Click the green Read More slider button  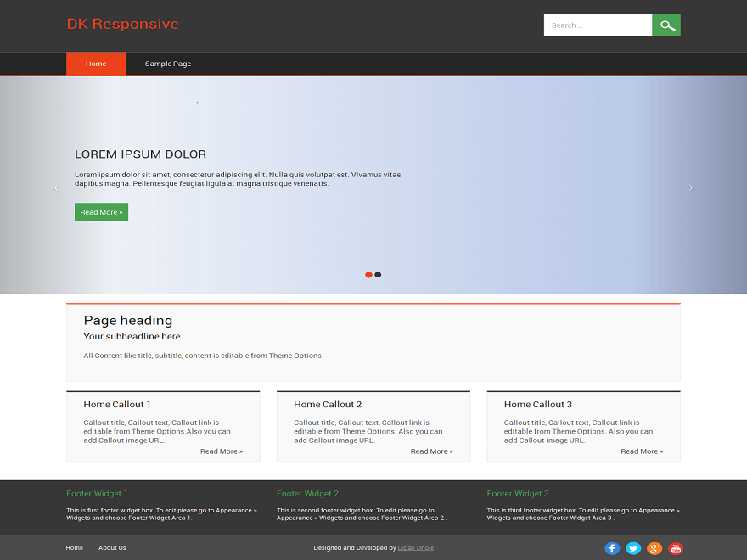101,211
